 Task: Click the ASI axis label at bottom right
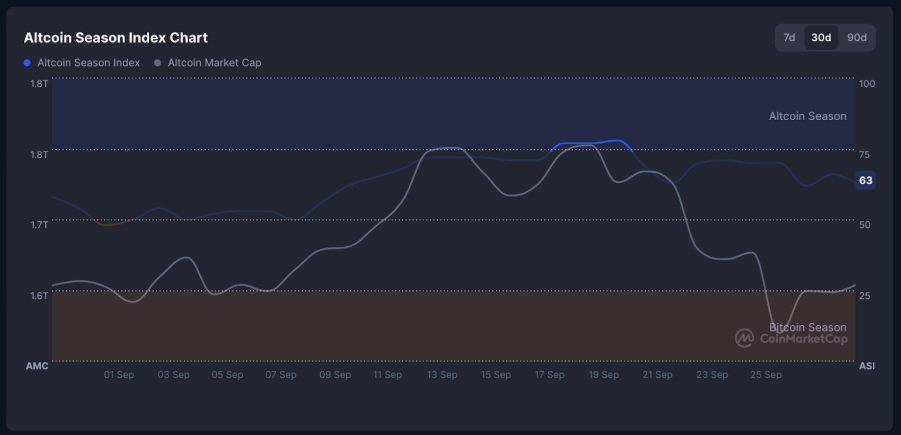click(x=866, y=366)
